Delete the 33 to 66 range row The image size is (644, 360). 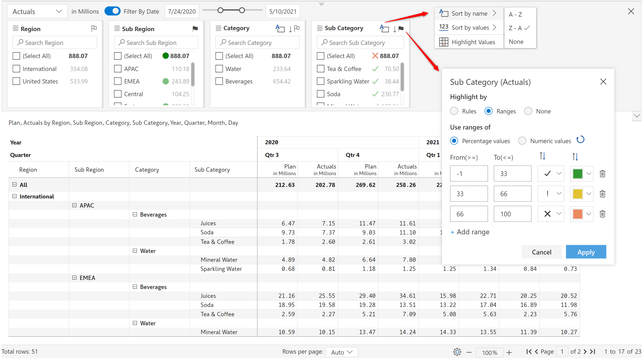pos(602,194)
